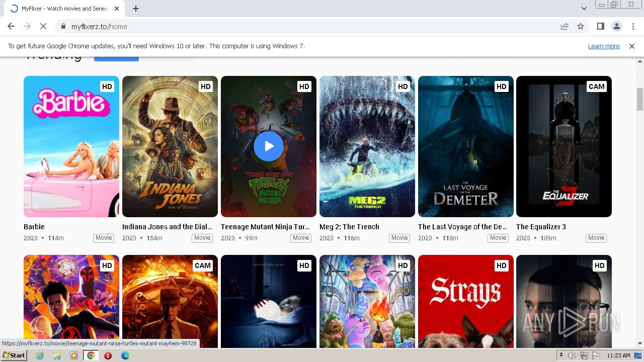The image size is (644, 362).
Task: Open the dark bedroom horror poster
Action: pos(269,301)
